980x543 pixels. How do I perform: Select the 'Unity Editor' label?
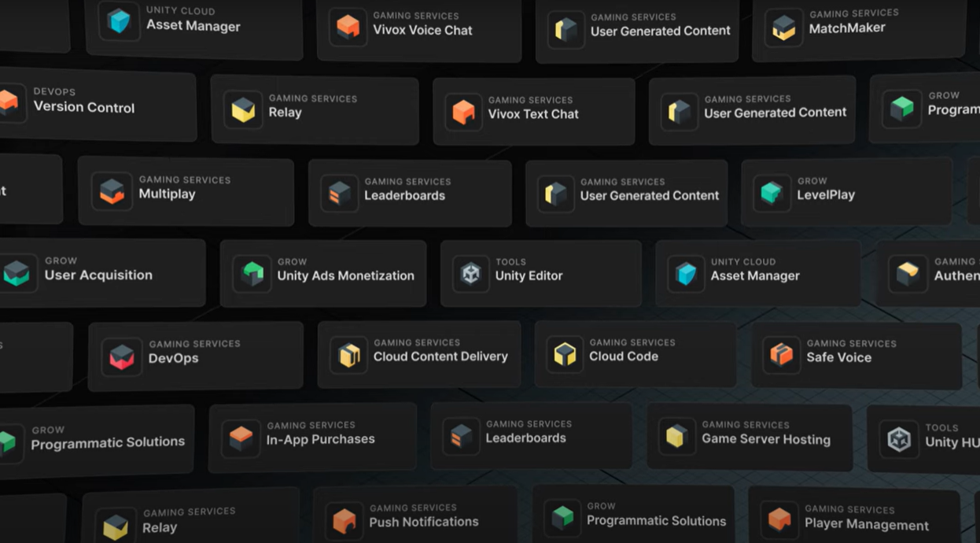pyautogui.click(x=529, y=275)
